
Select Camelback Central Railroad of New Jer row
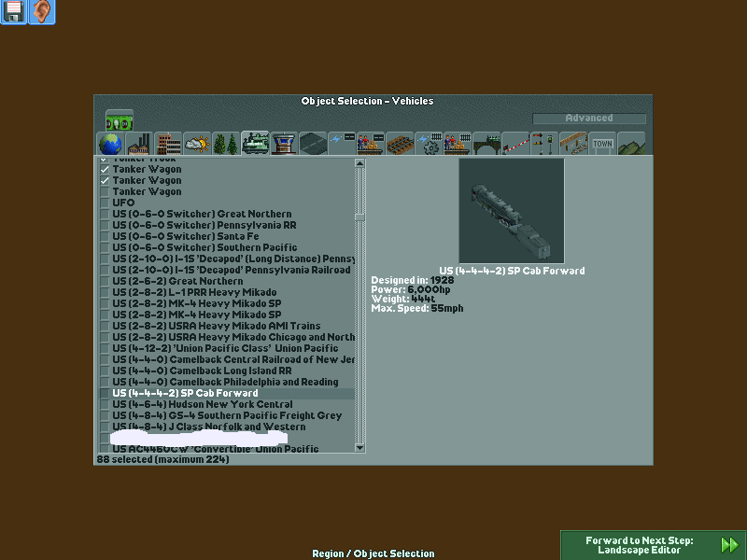coord(226,359)
